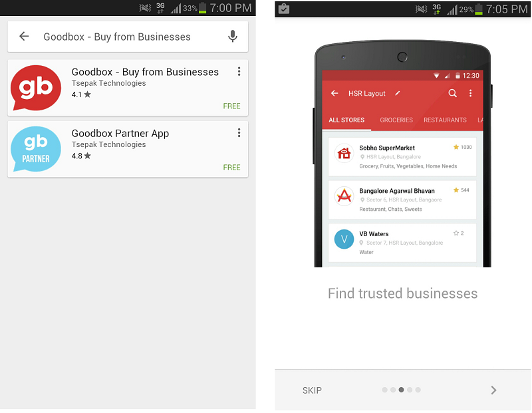Tap the search magnifier in the red header
This screenshot has width=532, height=413.
(x=452, y=93)
